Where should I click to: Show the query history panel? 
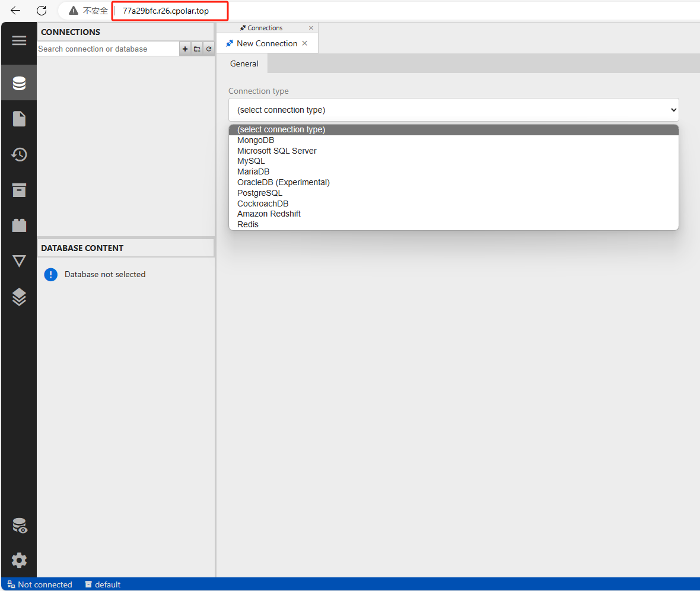(19, 155)
